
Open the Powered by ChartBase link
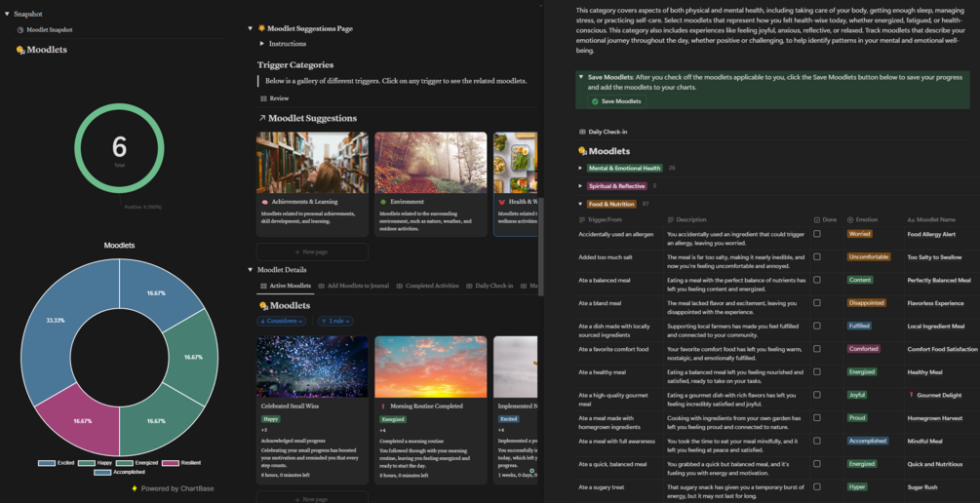click(177, 488)
